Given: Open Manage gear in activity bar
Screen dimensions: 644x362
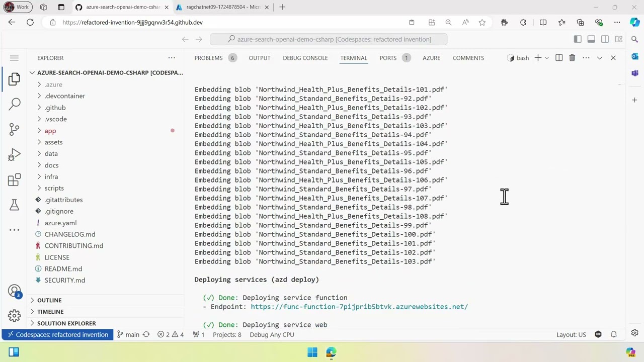Looking at the screenshot, I should (14, 316).
